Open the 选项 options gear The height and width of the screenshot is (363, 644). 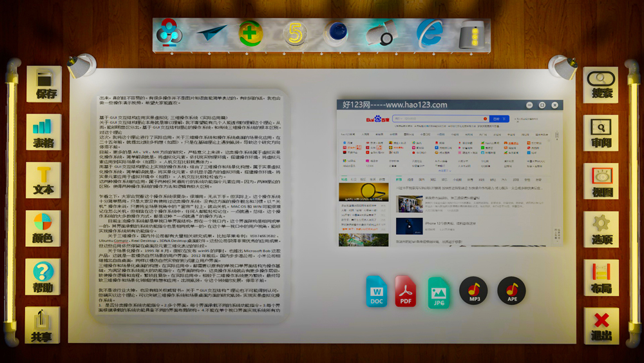click(601, 230)
